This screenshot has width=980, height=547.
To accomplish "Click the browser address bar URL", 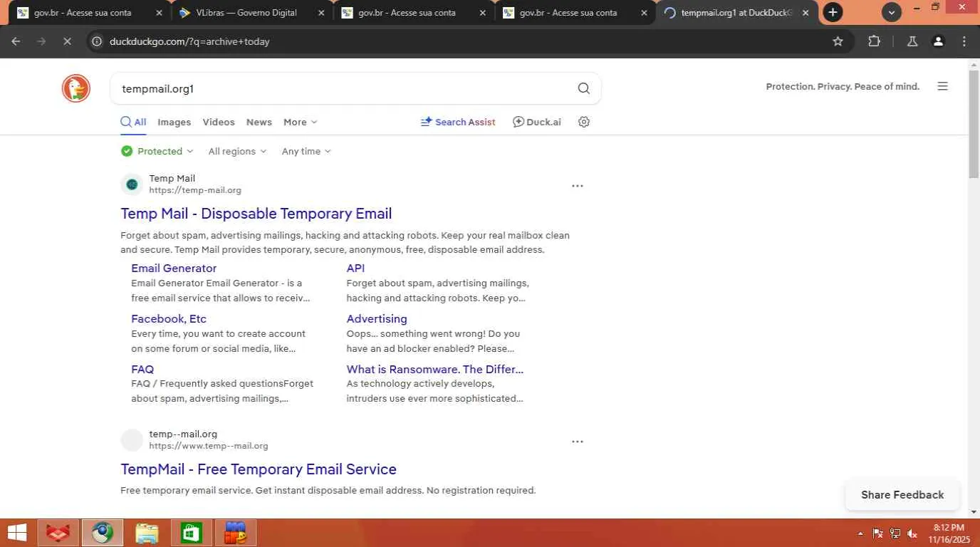I will pos(189,41).
